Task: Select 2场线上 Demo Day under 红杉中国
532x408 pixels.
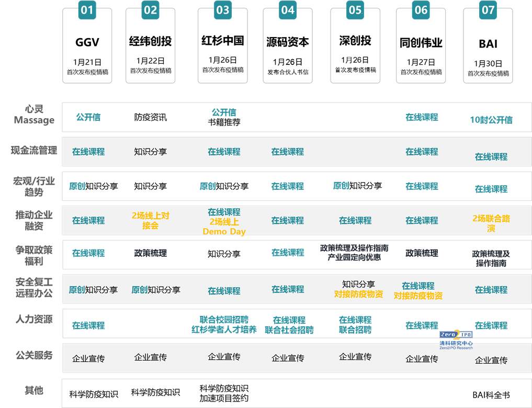Action: (224, 226)
